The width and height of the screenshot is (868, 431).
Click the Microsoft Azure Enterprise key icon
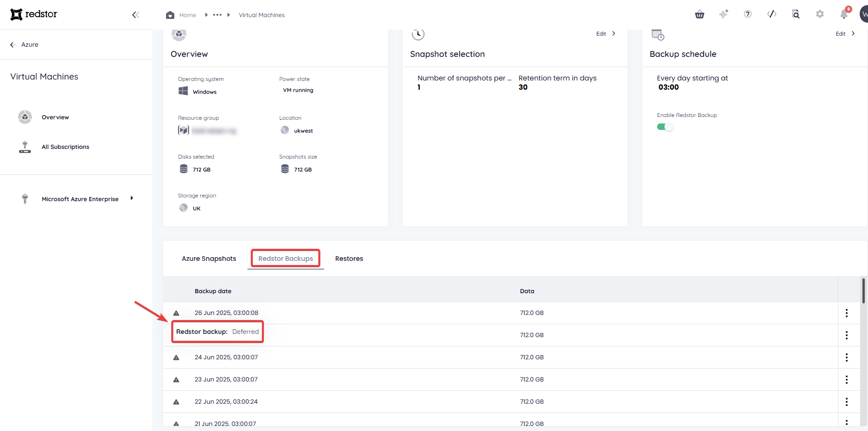25,199
